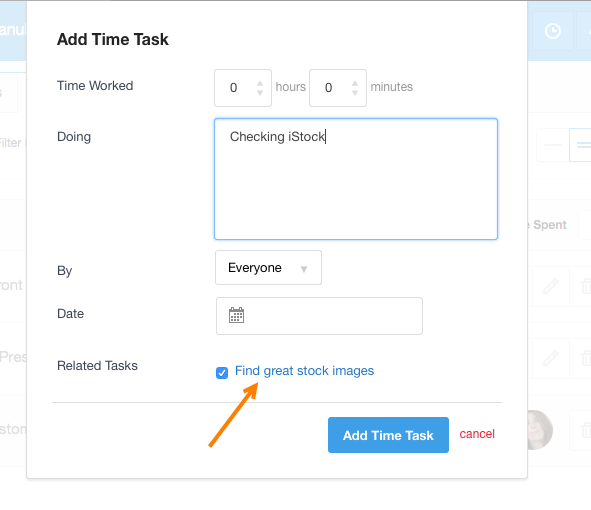Increase hours using the up stepper arrow
Viewport: 591px width, 510px height.
[x=260, y=83]
